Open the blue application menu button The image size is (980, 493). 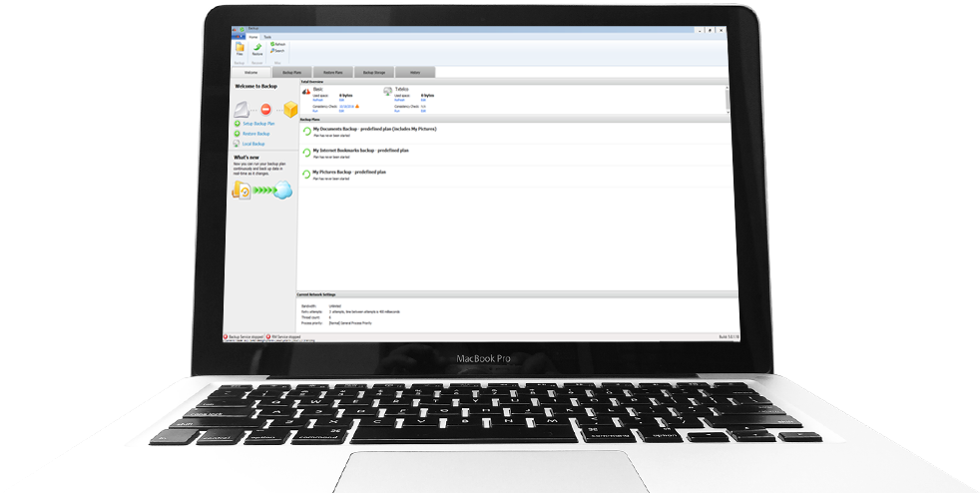pos(239,37)
